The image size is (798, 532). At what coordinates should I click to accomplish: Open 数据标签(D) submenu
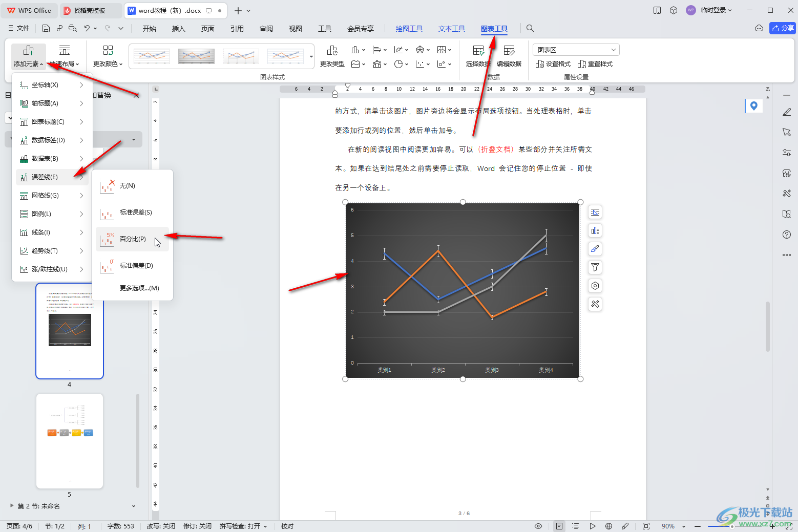pyautogui.click(x=52, y=140)
